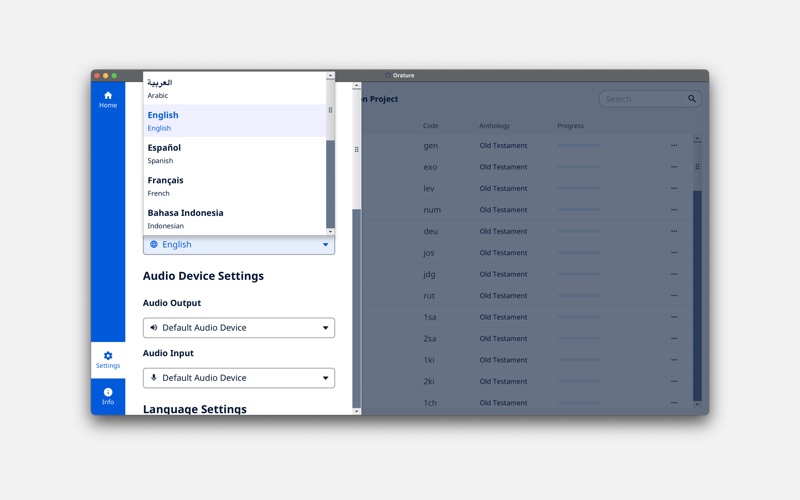Screen dimensions: 800x500
Task: Select the num book code
Action: (x=432, y=210)
